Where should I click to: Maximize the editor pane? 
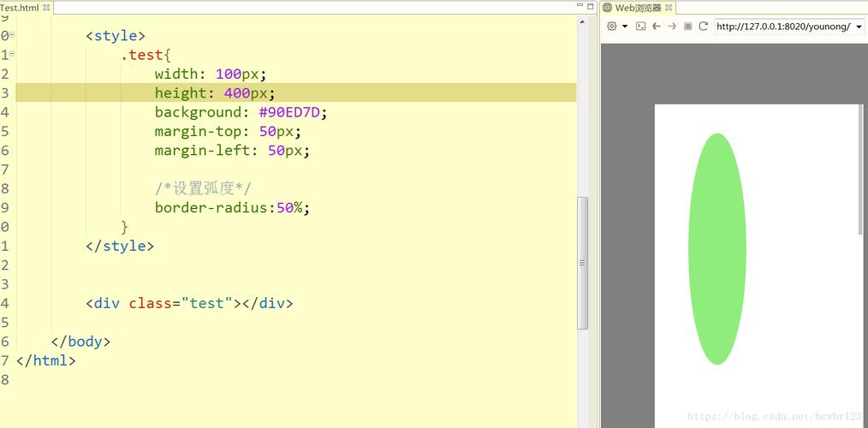pyautogui.click(x=590, y=7)
